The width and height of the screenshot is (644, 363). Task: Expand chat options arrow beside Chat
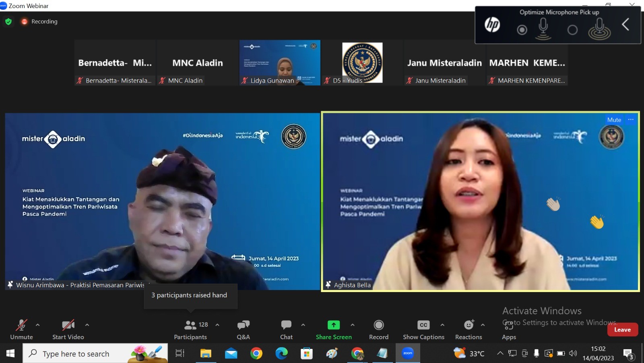303,325
